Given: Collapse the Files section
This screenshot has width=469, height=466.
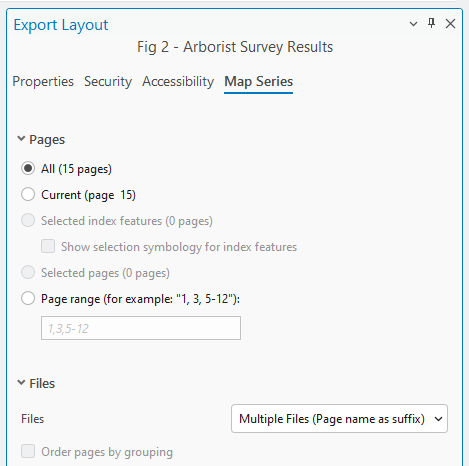Looking at the screenshot, I should 21,383.
